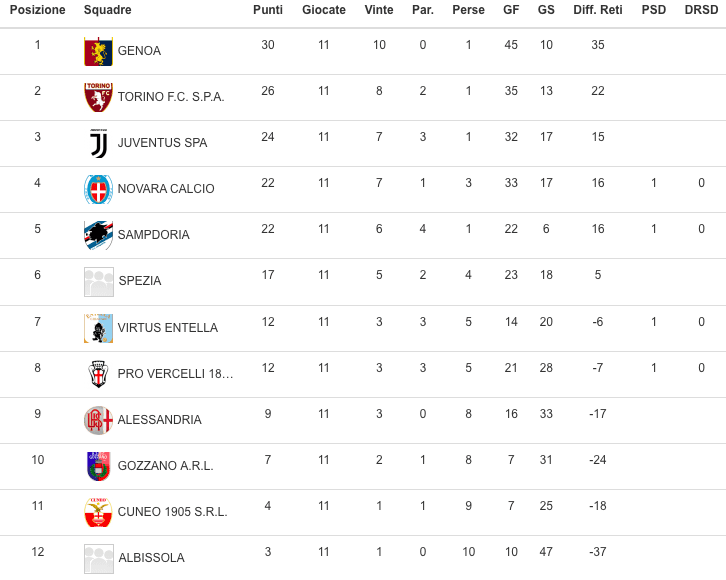Click the Virtus Entella crest icon
The height and width of the screenshot is (580, 726).
click(98, 328)
